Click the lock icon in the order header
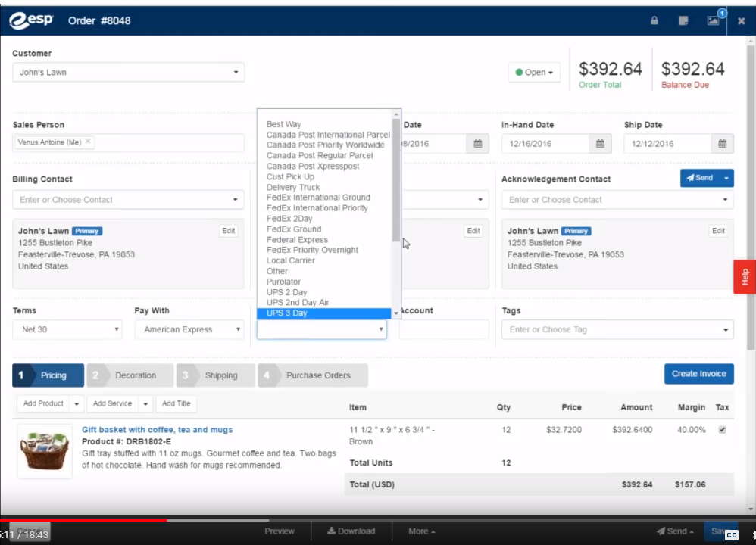This screenshot has height=545, width=756. pyautogui.click(x=654, y=20)
